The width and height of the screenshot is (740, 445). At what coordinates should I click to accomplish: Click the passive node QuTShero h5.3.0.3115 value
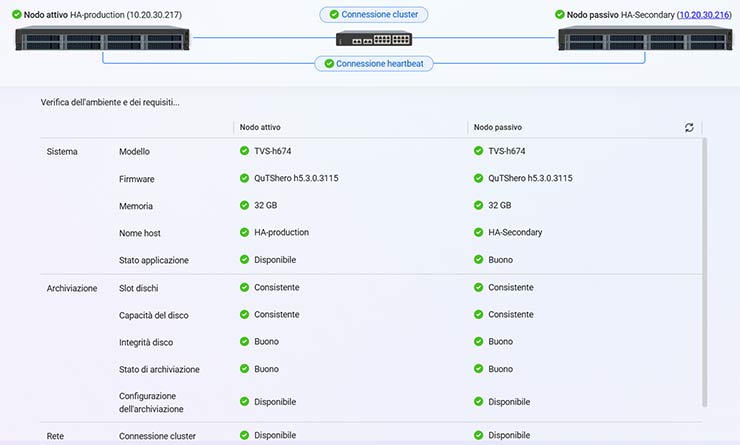coord(530,178)
